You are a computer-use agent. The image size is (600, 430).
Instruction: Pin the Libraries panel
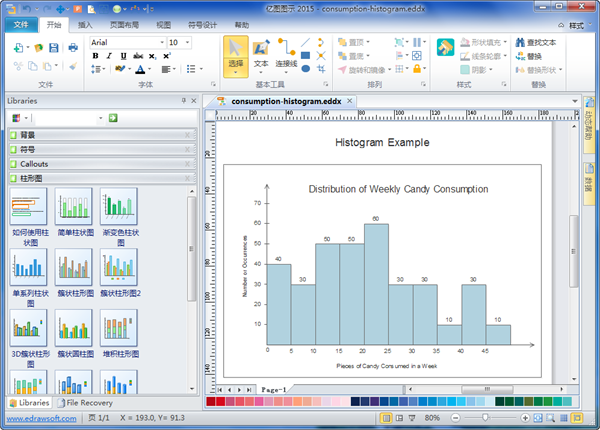(x=184, y=101)
